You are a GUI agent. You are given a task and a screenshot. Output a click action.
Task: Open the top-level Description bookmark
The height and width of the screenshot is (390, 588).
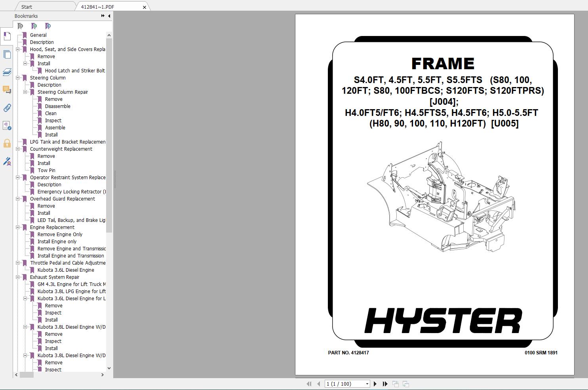click(x=42, y=42)
